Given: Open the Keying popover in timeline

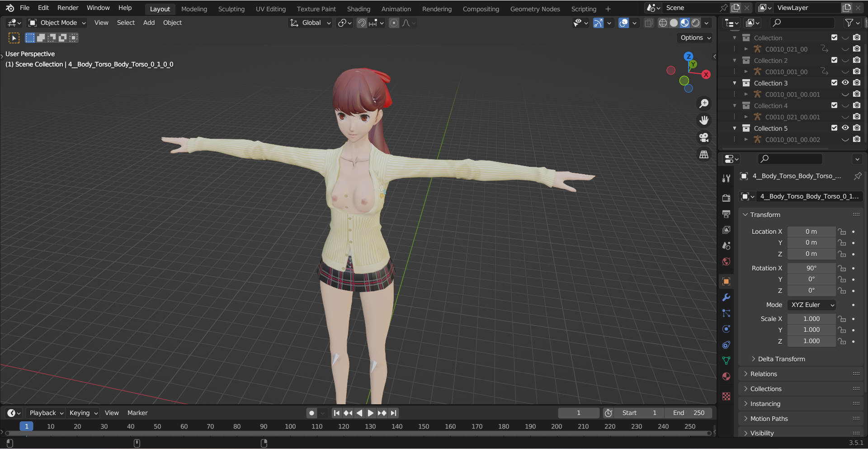Looking at the screenshot, I should click(84, 413).
